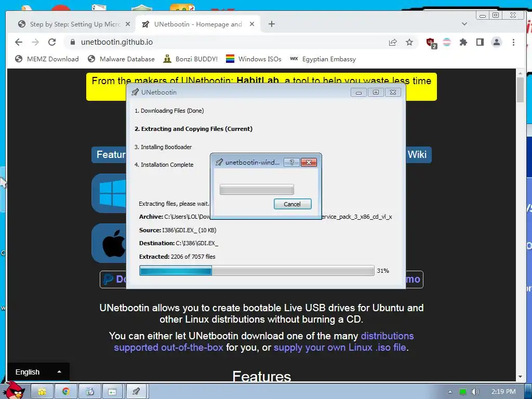Click the green tray status icon

[x=463, y=392]
